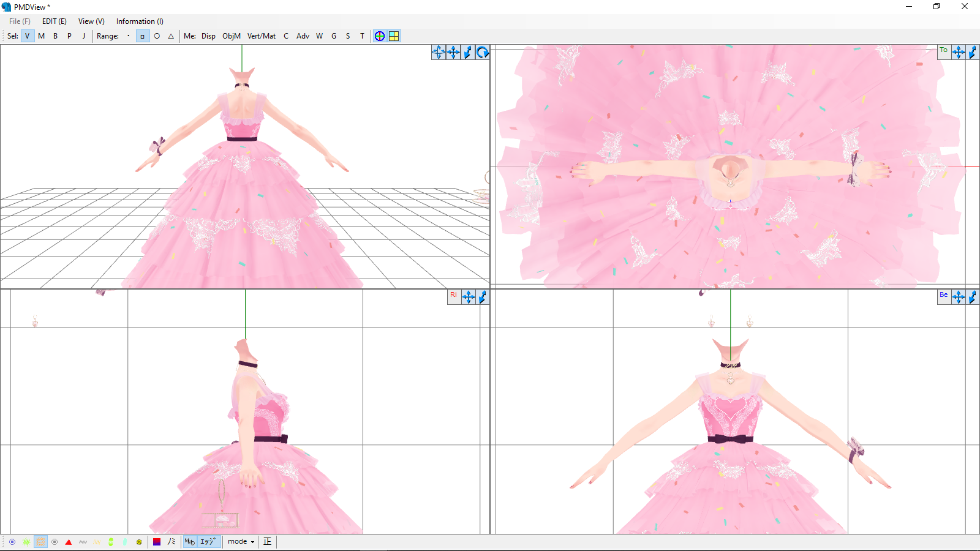Click the rotate view icon in the front viewport
This screenshot has height=551, width=980.
pyautogui.click(x=483, y=53)
